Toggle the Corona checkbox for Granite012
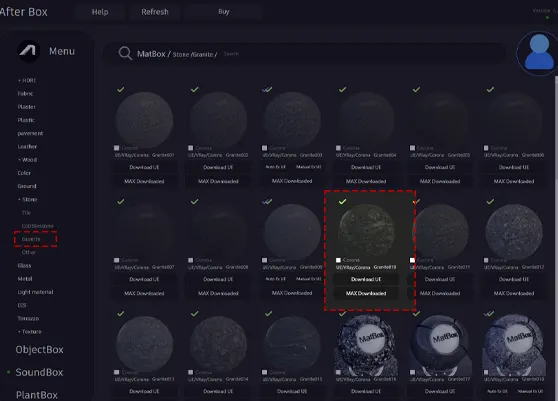558x401 pixels. [486, 260]
